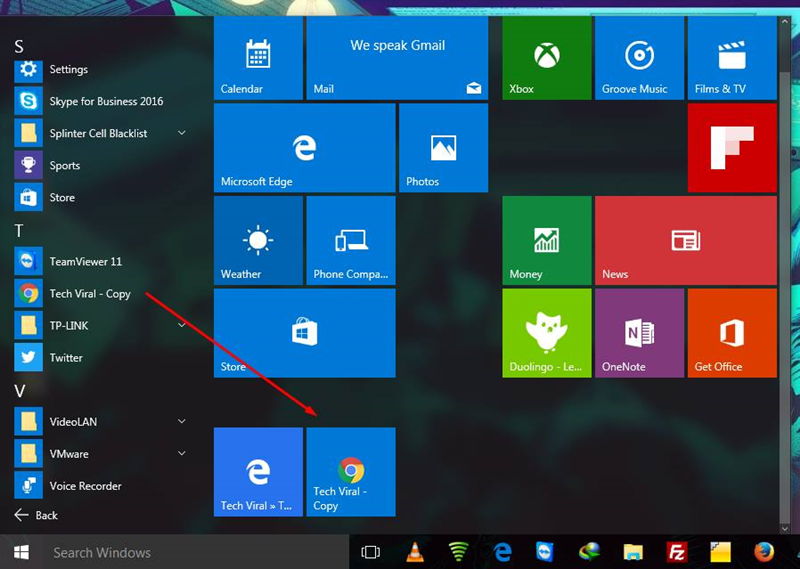Launch Skype for Business 2016
The height and width of the screenshot is (569, 800).
coord(100,101)
